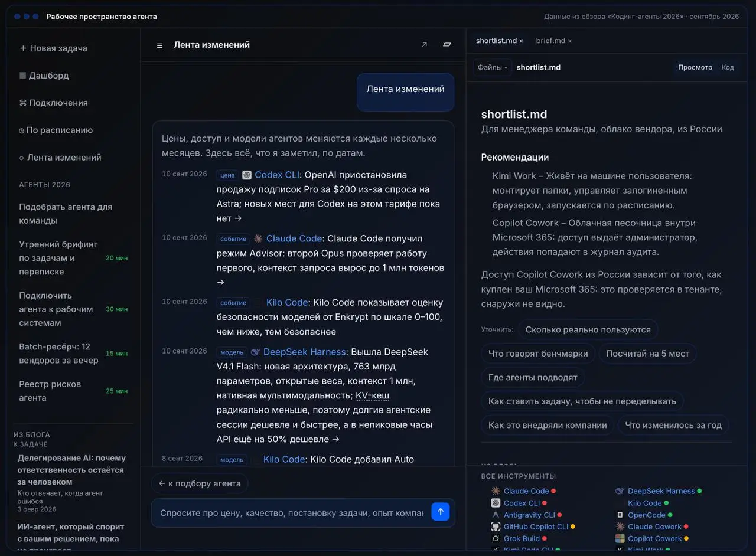Click the DeepSeek whale logo in the feed
This screenshot has height=556, width=756.
pyautogui.click(x=255, y=352)
